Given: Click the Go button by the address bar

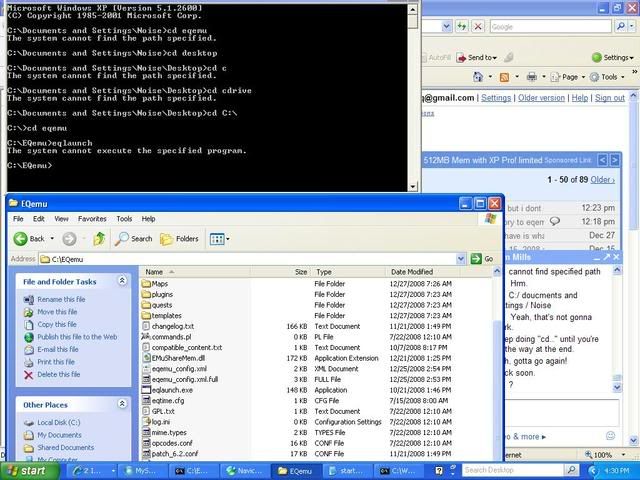Looking at the screenshot, I should tap(482, 259).
